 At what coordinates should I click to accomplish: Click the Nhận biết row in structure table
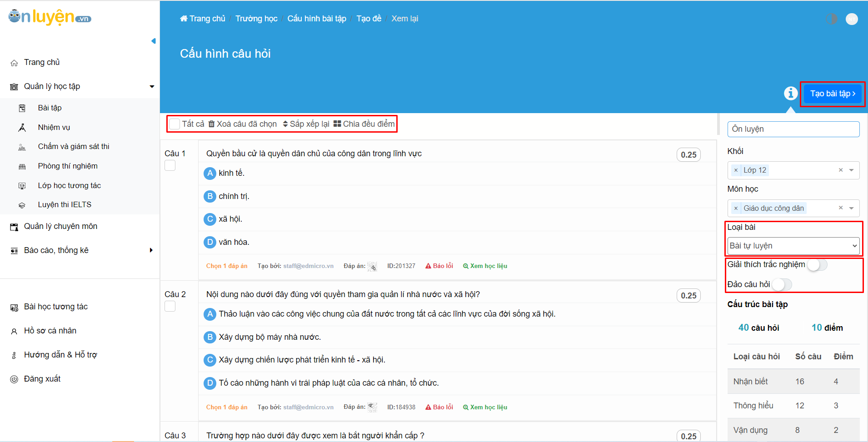pos(793,381)
